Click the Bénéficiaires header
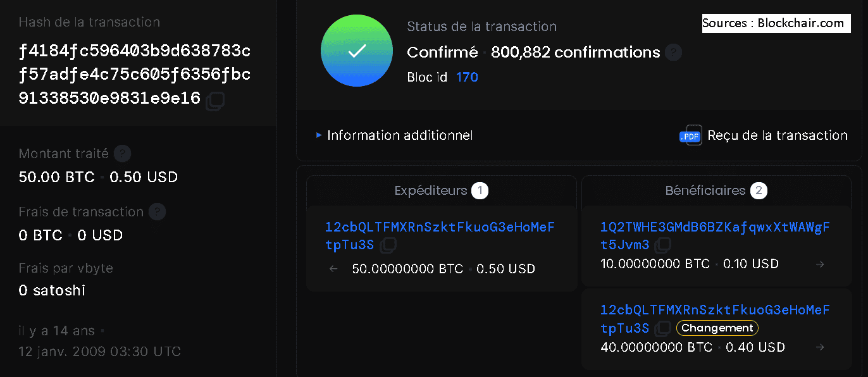868x377 pixels. pos(705,190)
